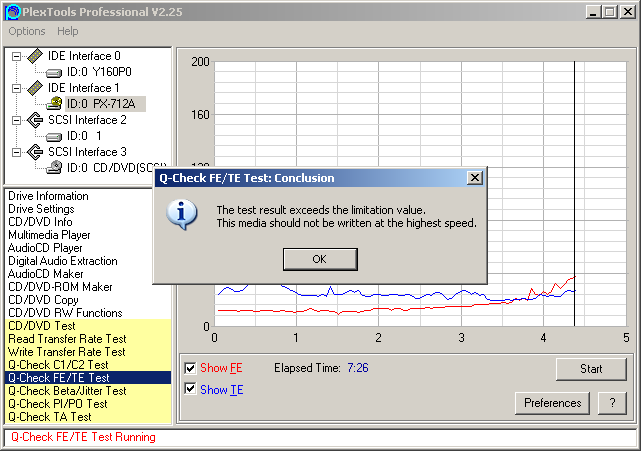Click the PlexTools application icon in title bar
The height and width of the screenshot is (451, 641).
(x=13, y=11)
